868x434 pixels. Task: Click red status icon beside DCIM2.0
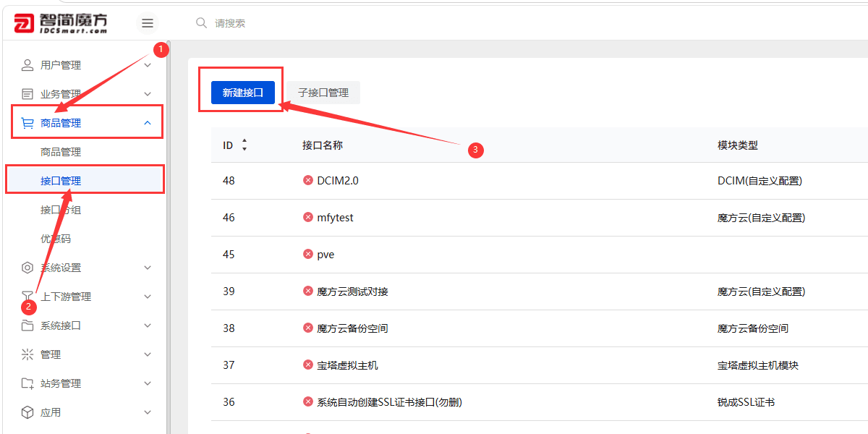click(308, 181)
